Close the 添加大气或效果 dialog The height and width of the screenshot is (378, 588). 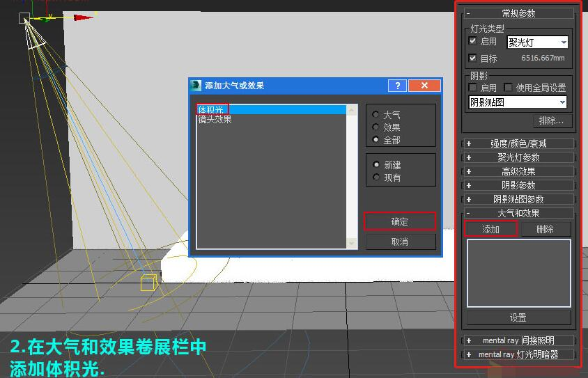[424, 86]
